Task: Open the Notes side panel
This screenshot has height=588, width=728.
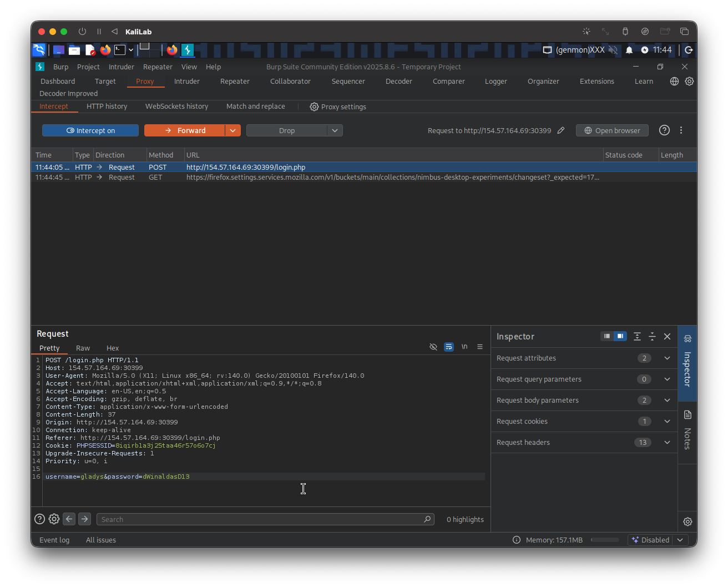Action: [x=687, y=431]
